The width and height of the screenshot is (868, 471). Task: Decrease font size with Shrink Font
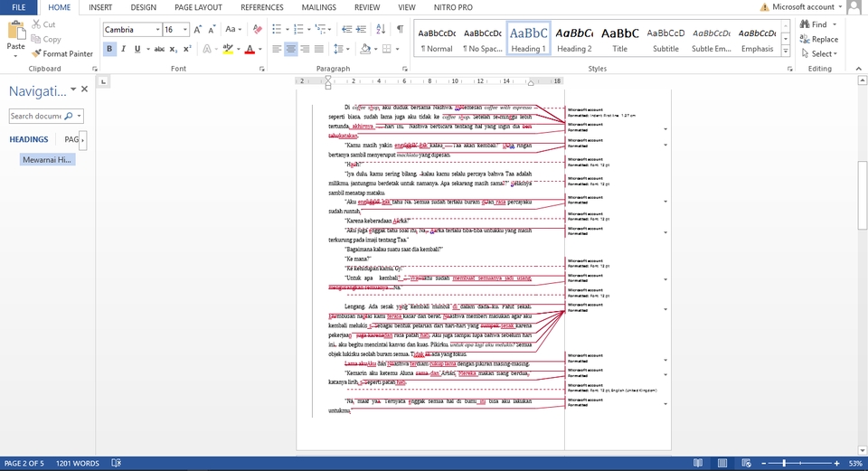[x=212, y=29]
